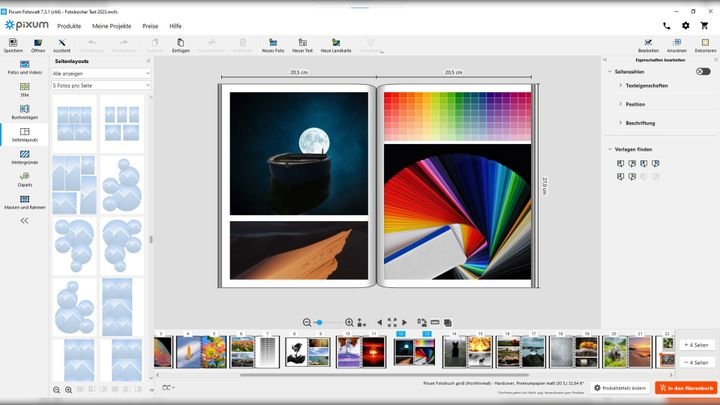Viewport: 720px width, 405px height.
Task: Open the Cliparts sidebar panel
Action: coord(24,176)
